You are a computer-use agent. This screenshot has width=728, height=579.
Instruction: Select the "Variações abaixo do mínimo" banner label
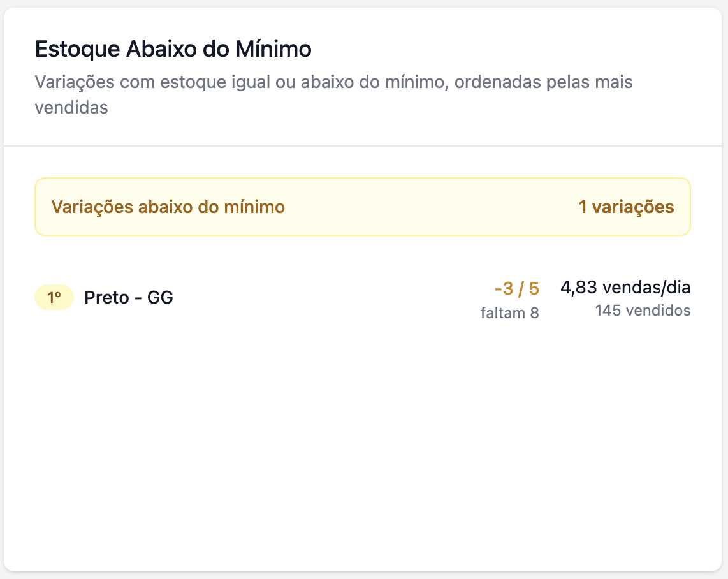click(x=168, y=207)
